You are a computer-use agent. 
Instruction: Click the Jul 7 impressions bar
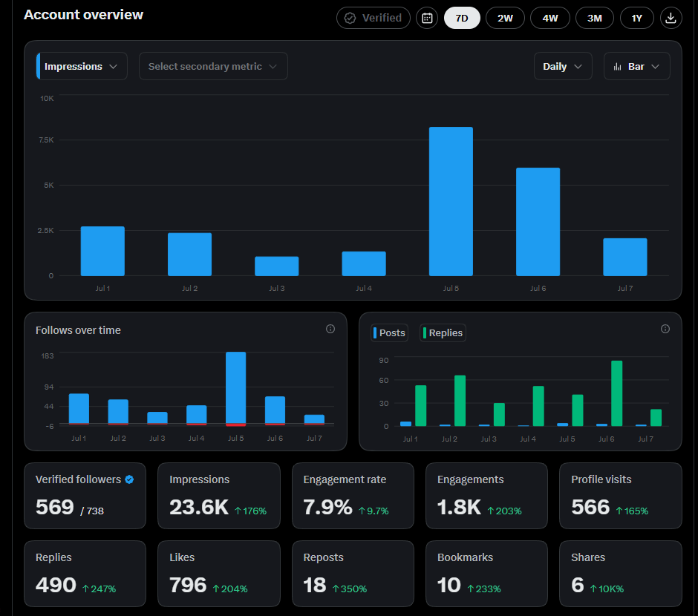coord(625,257)
